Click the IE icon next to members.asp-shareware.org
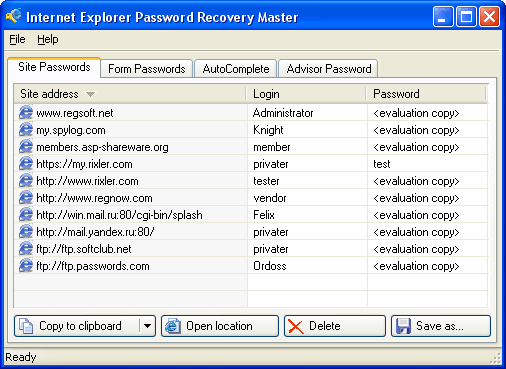 (x=26, y=147)
